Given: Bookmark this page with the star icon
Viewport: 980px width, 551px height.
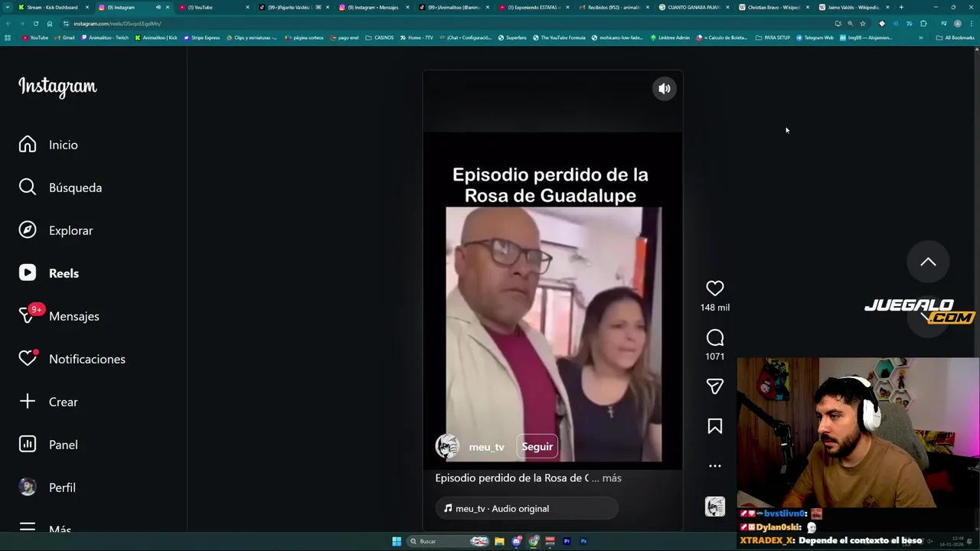Looking at the screenshot, I should (x=863, y=24).
